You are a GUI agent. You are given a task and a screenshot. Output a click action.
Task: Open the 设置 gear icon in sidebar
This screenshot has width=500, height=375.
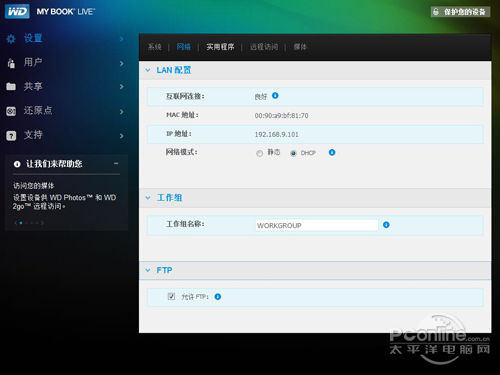[11, 39]
